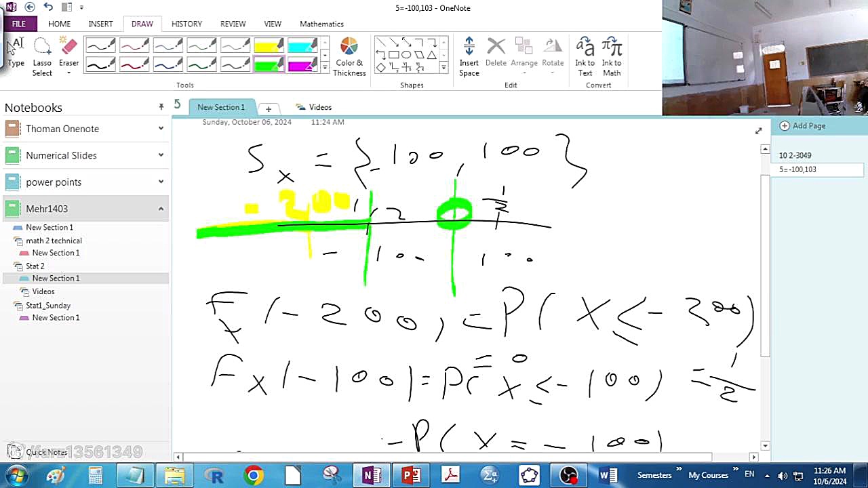868x488 pixels.
Task: Toggle the dock to desktop button
Action: tap(66, 7)
